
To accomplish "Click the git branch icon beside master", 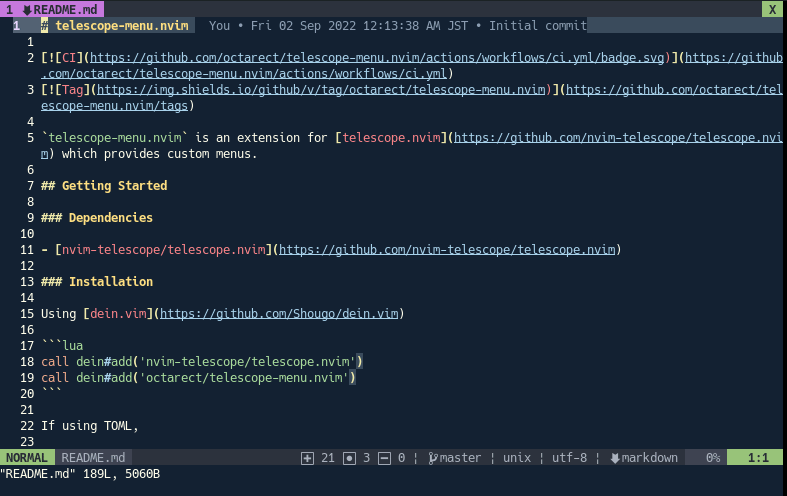I will coord(433,458).
